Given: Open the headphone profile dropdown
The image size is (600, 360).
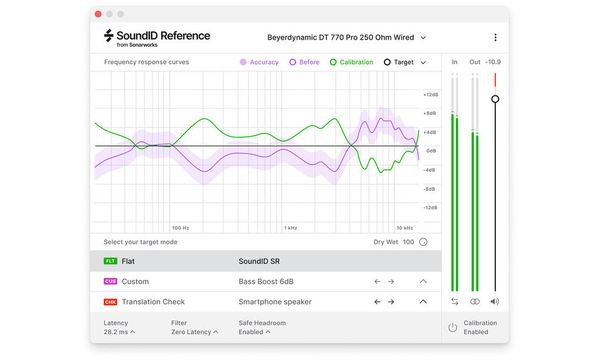Looking at the screenshot, I should (346, 37).
